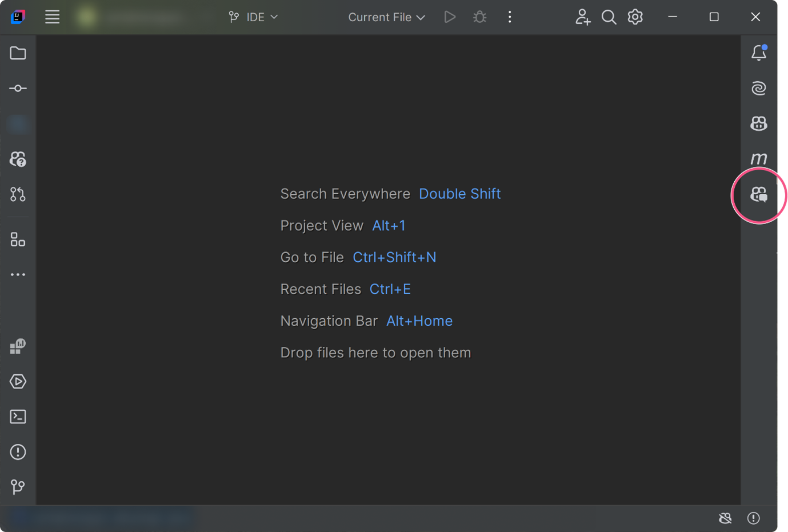This screenshot has width=788, height=532.
Task: Open the Commit tool window
Action: [x=18, y=88]
